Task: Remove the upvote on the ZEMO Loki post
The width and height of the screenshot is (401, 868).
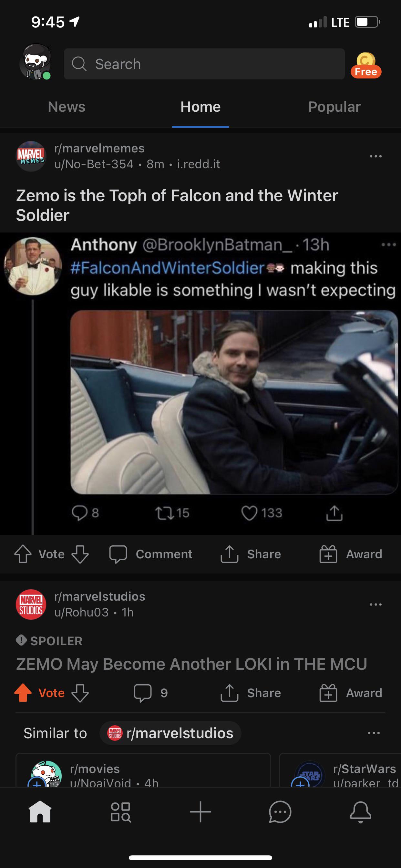Action: [22, 693]
